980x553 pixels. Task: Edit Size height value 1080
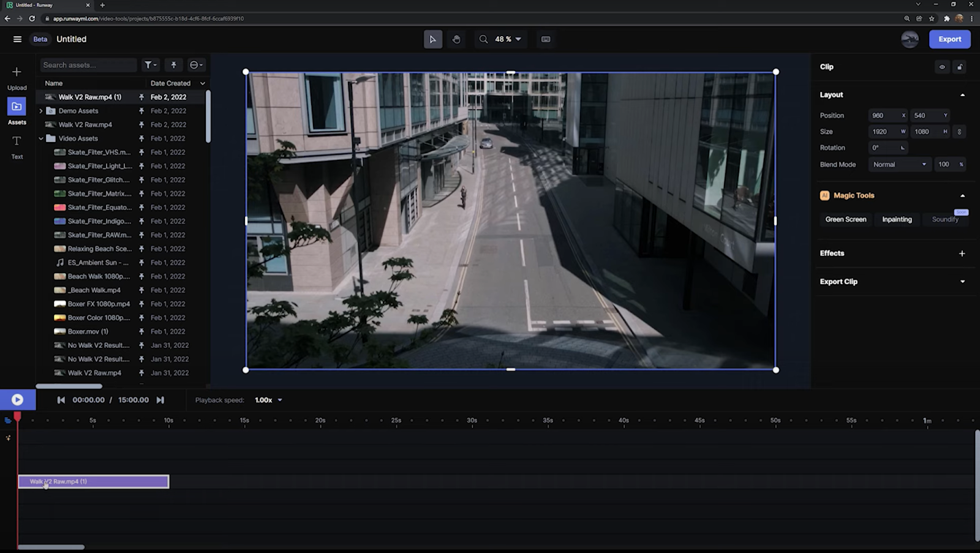coord(930,132)
